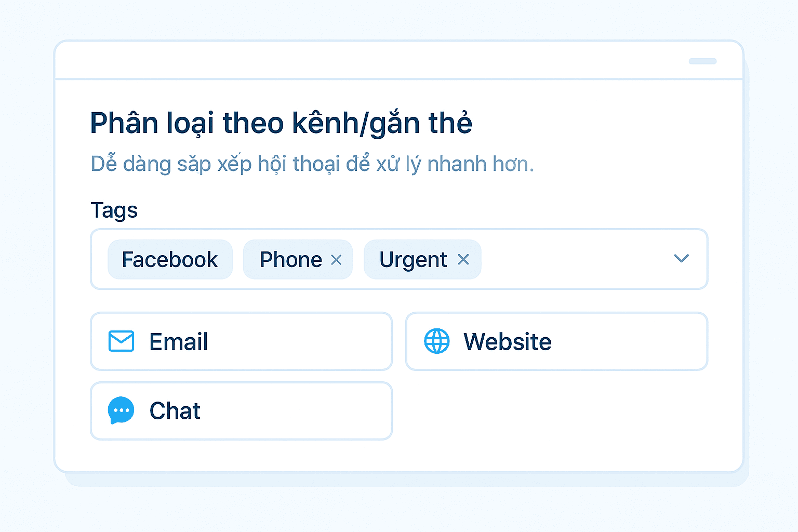Click blank space inside the Email channel card
798x532 pixels.
(x=301, y=342)
